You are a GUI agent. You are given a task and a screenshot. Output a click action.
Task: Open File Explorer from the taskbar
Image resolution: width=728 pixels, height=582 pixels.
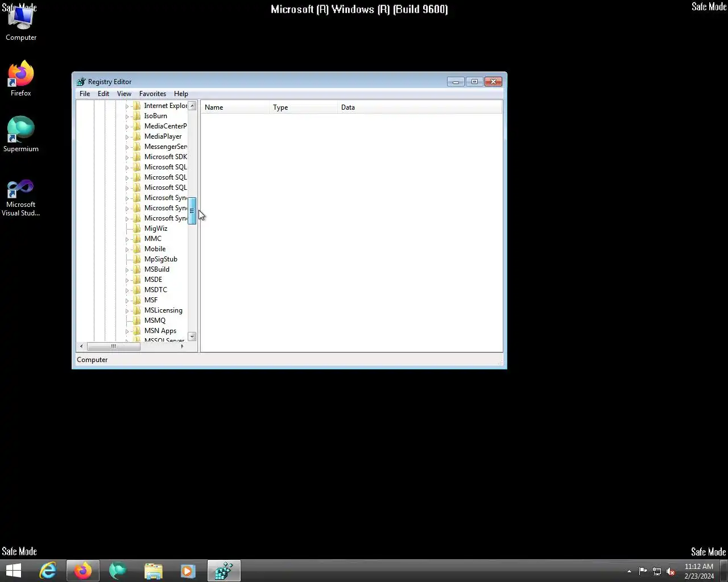tap(154, 571)
